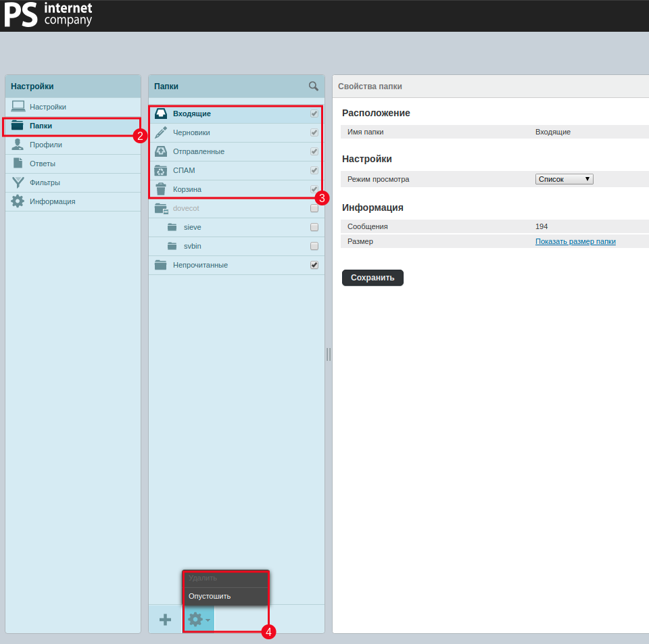Click the gear icon beside Информация
649x644 pixels.
click(18, 201)
